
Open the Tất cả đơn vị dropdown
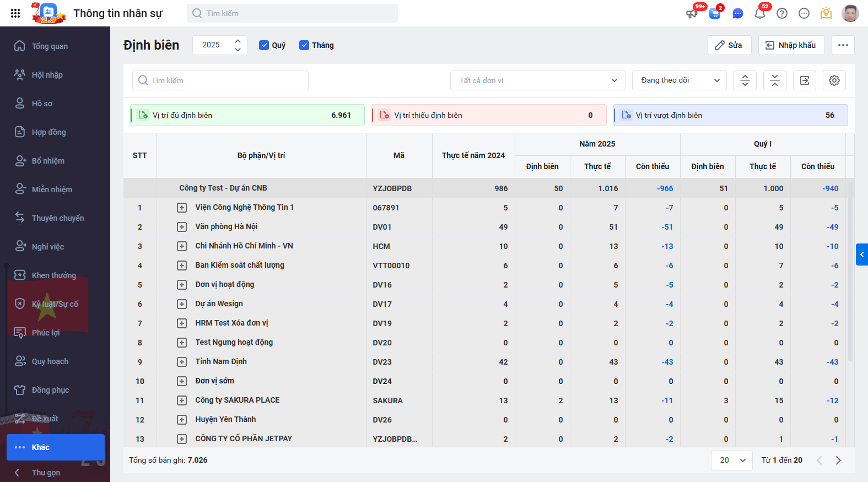coord(537,80)
